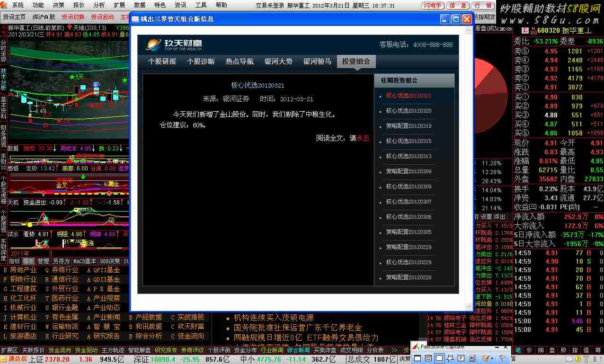
Task: Select the 资讯切换 tab
Action: (73, 17)
